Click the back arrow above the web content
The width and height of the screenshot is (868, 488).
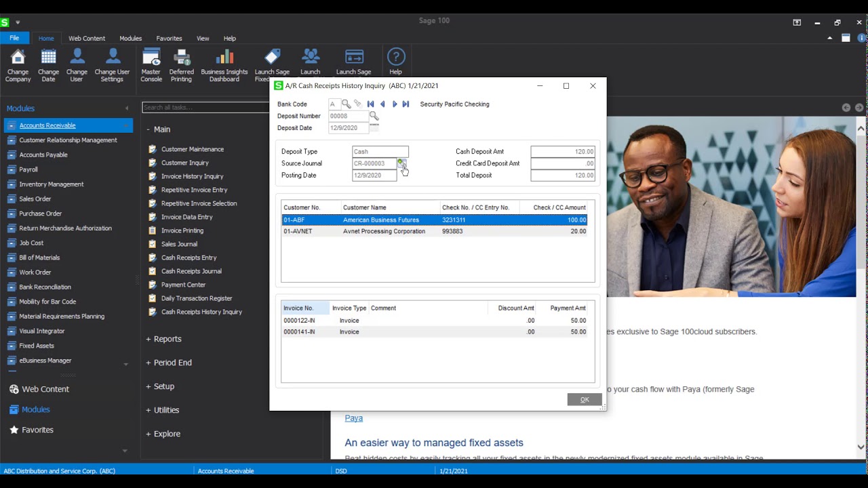coord(846,108)
